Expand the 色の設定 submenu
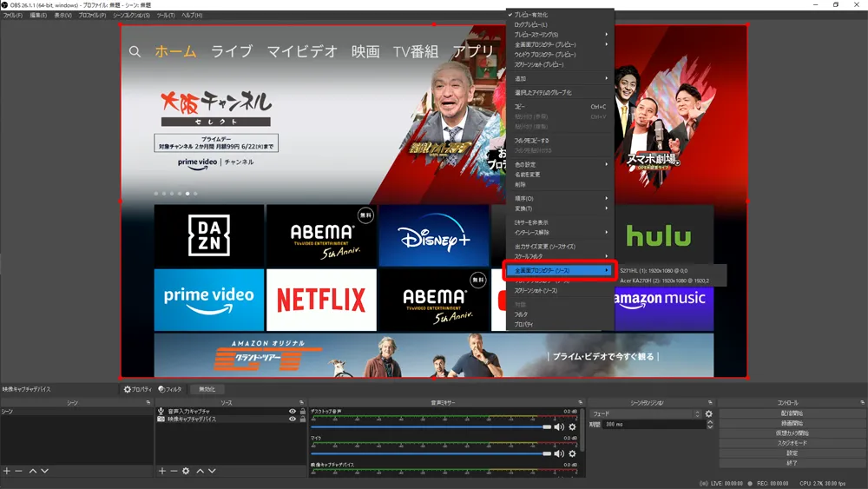 coord(560,164)
